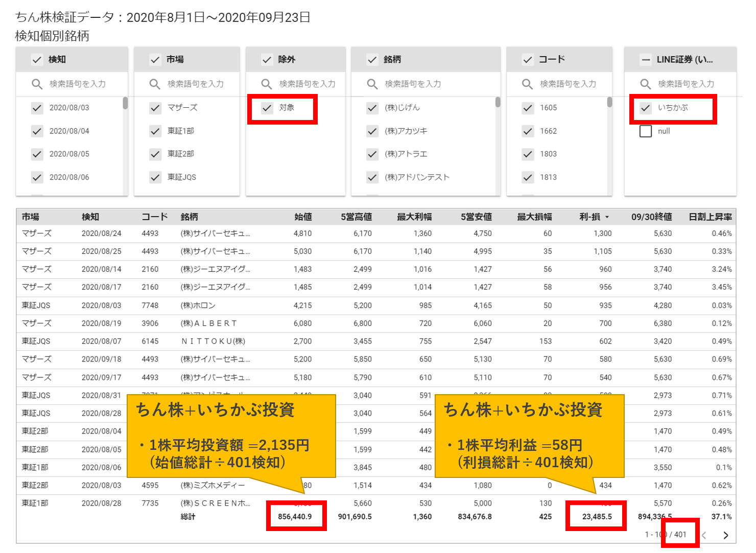
Task: Click the search icon in the 検知 filter
Action: point(37,84)
